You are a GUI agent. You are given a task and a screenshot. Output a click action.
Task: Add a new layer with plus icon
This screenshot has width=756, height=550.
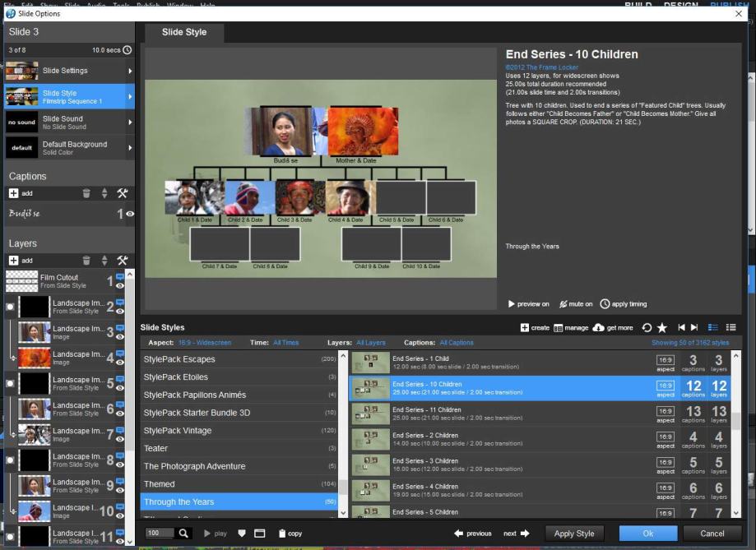[x=14, y=261]
